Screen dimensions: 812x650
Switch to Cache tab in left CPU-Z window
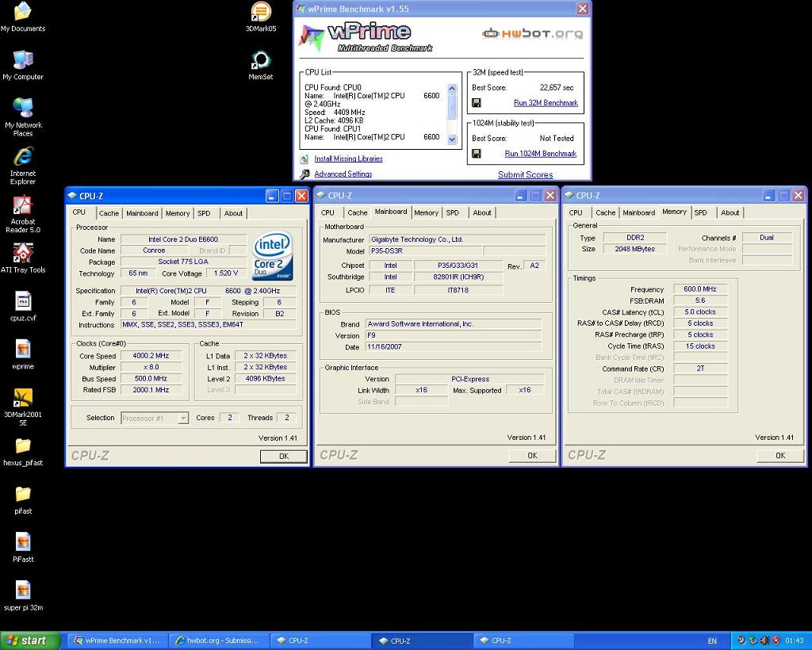point(109,213)
